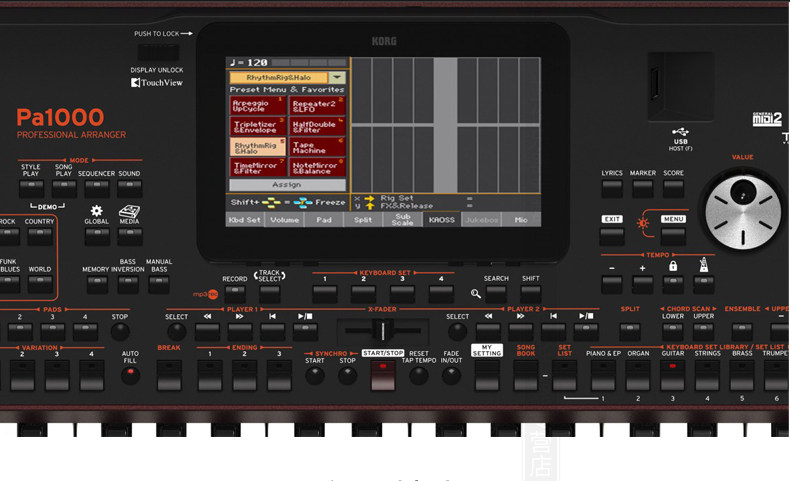Select Keyboard Set button 3

point(402,294)
